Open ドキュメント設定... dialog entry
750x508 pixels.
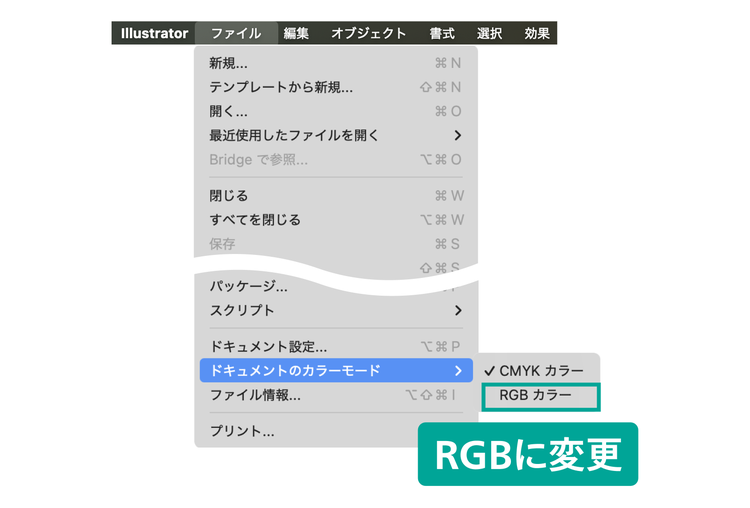pos(336,346)
